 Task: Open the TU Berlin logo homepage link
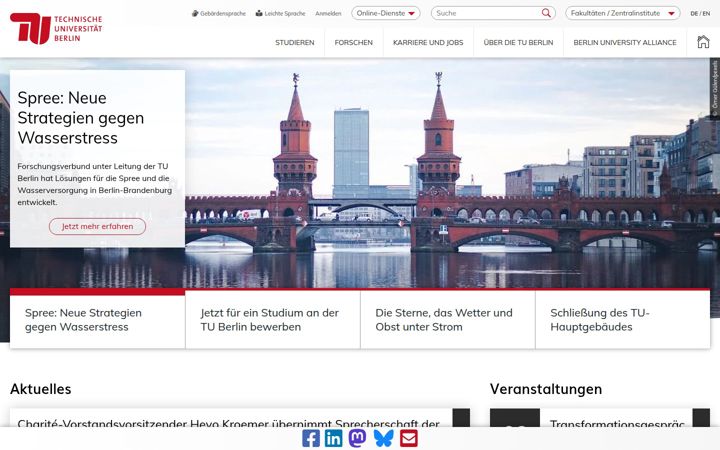click(x=56, y=28)
